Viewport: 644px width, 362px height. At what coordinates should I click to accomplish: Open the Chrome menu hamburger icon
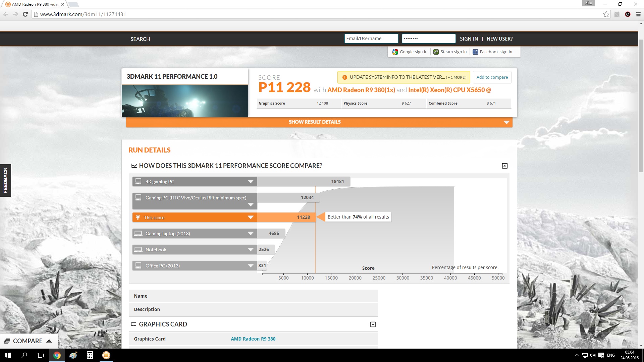(638, 14)
